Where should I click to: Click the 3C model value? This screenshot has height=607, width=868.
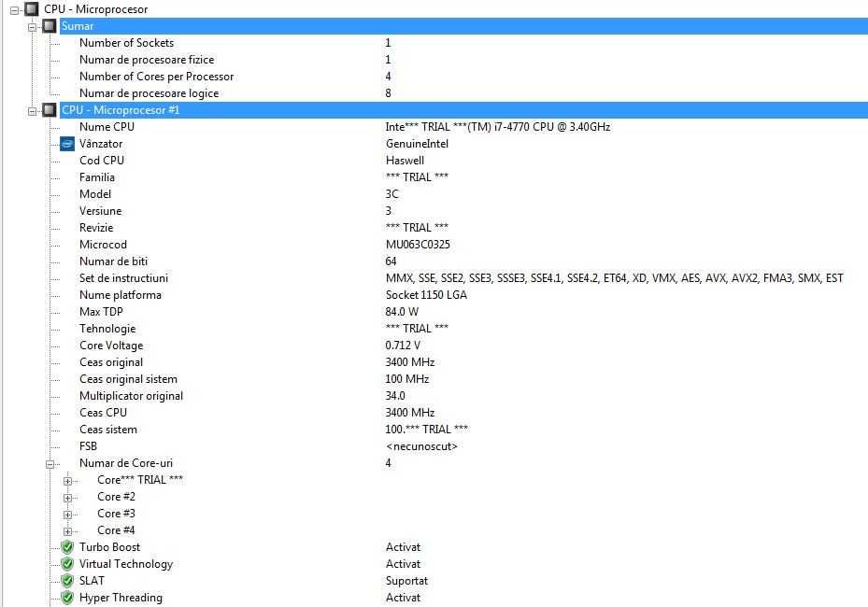(391, 194)
